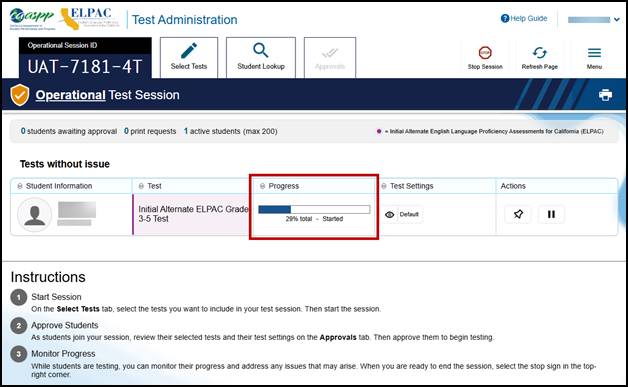
Task: Click the Instructions heading
Action: [48, 277]
